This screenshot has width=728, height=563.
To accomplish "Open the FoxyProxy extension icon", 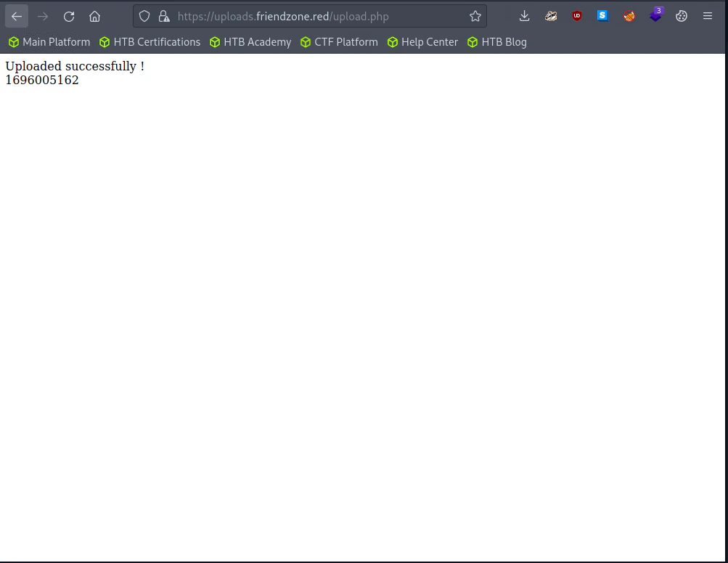I will (629, 16).
